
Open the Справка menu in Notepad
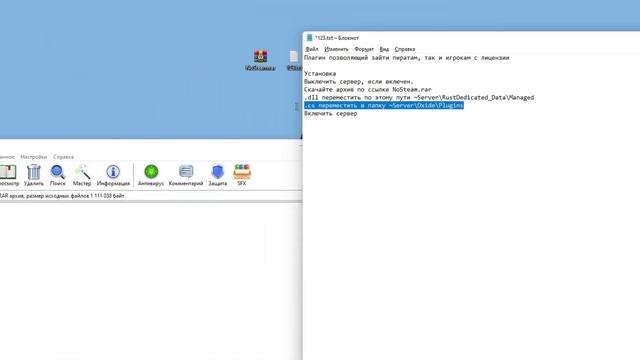[x=405, y=49]
